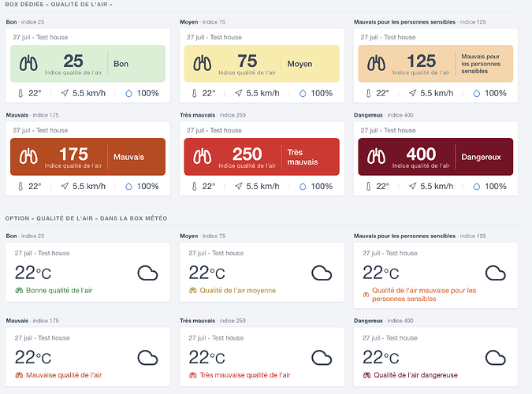Click 'Mauvais pour les personnes sensibles' in the 125 banner

click(x=481, y=64)
